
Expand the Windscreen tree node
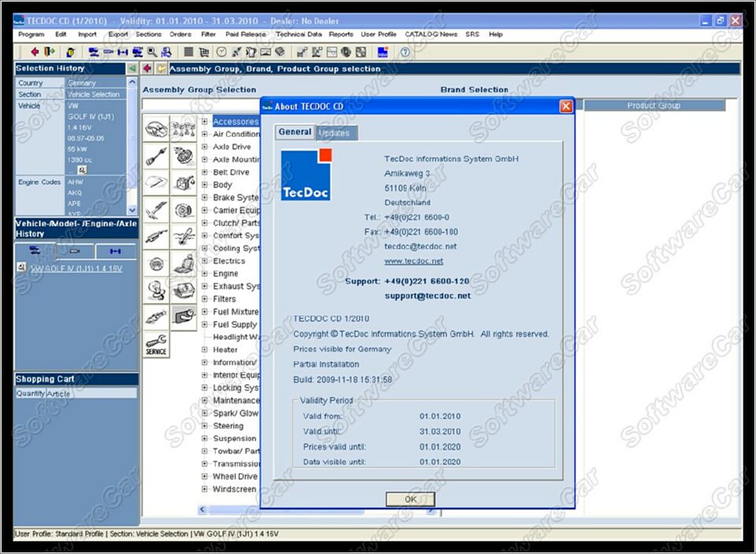[x=205, y=489]
